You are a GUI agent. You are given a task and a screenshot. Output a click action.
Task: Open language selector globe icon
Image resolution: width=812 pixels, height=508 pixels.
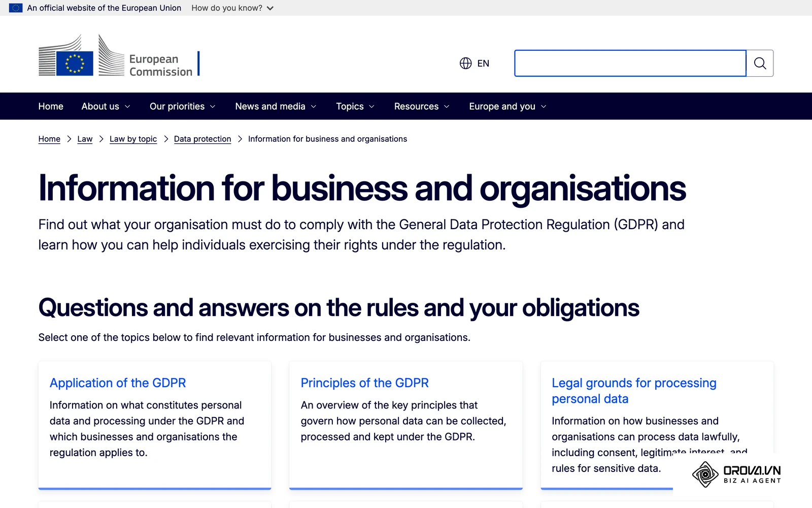click(x=465, y=63)
